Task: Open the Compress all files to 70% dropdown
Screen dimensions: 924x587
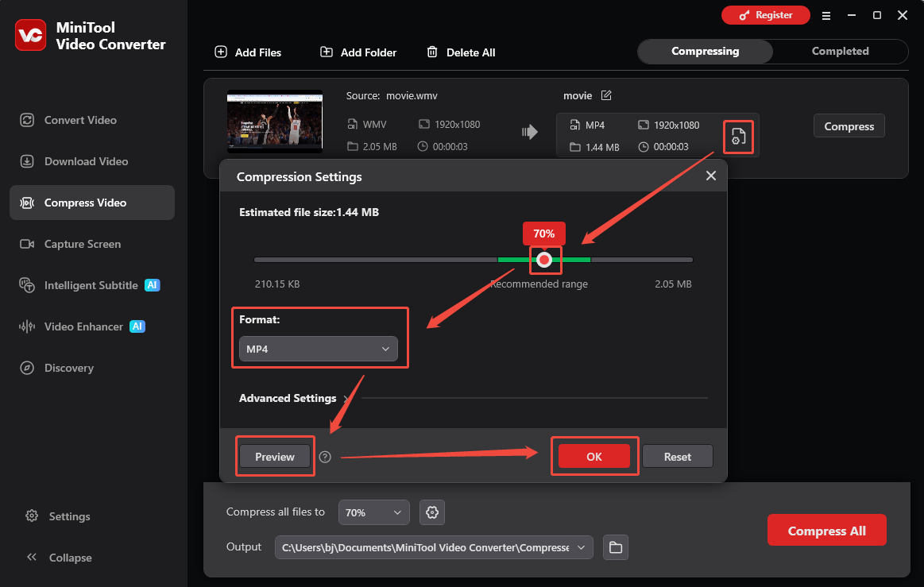Action: 373,512
